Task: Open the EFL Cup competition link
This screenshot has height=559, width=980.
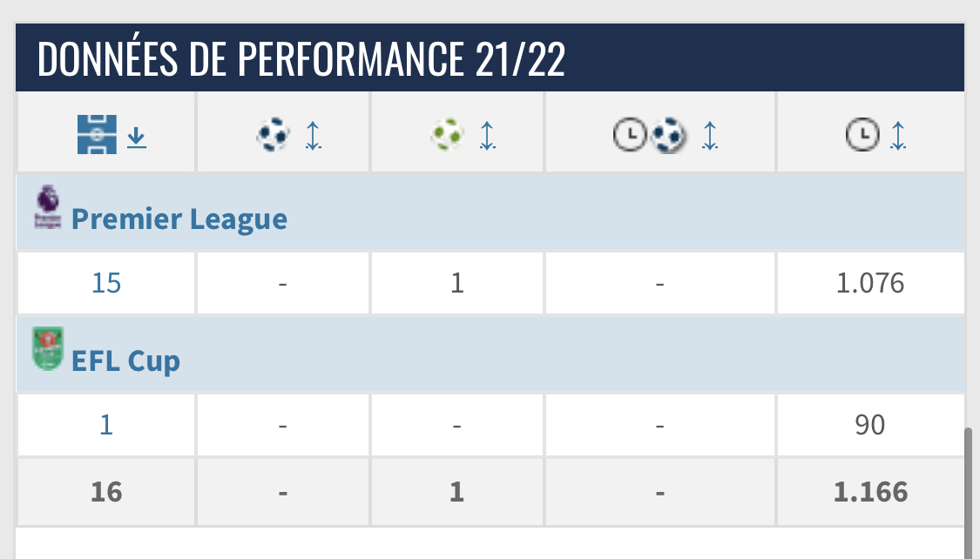Action: 125,360
